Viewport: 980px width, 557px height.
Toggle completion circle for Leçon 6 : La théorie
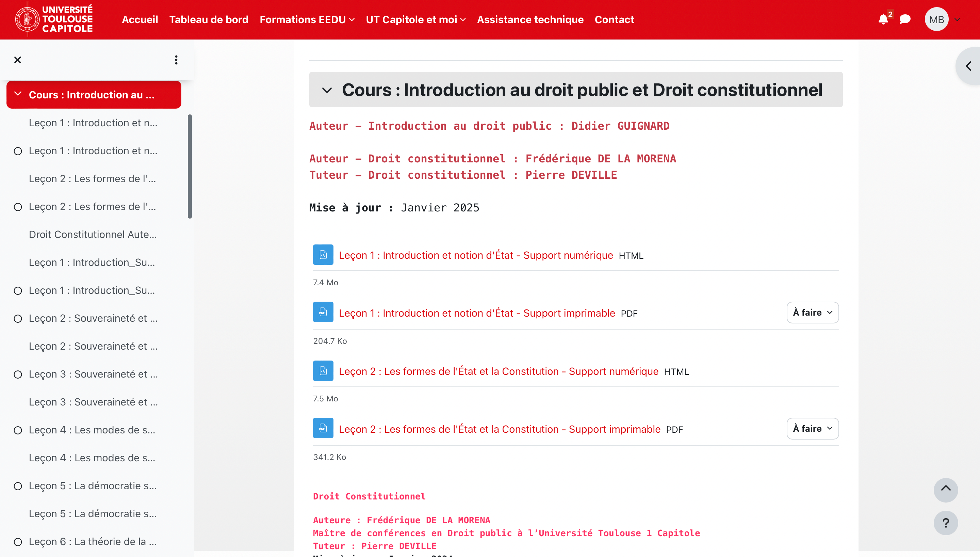pos(18,542)
